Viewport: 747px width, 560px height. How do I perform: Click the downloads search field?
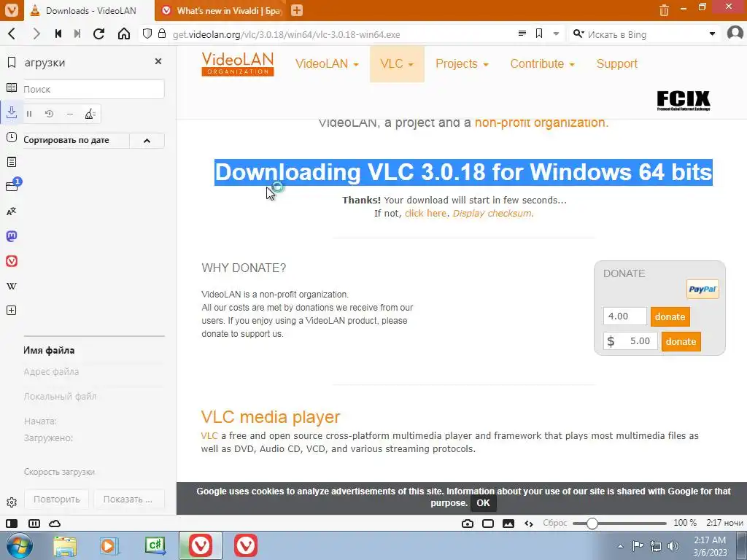click(x=93, y=89)
